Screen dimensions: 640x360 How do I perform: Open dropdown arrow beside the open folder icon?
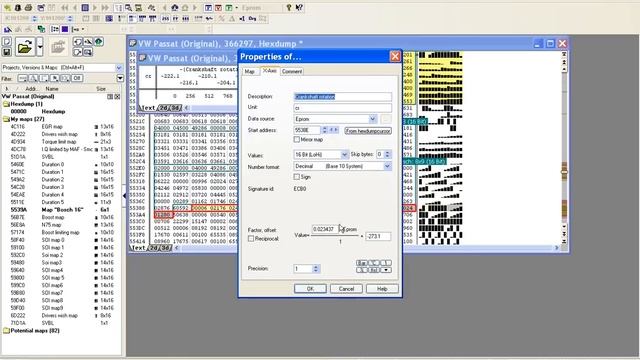coord(40,47)
